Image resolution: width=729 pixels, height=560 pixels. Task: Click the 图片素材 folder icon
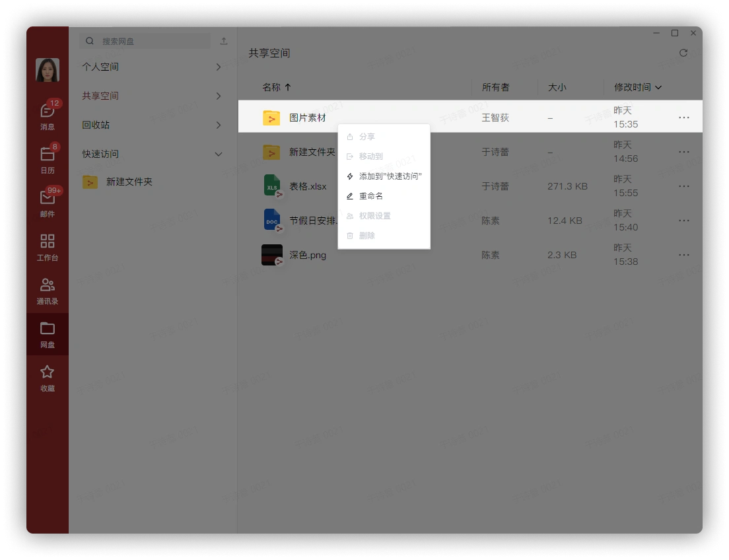(x=271, y=118)
